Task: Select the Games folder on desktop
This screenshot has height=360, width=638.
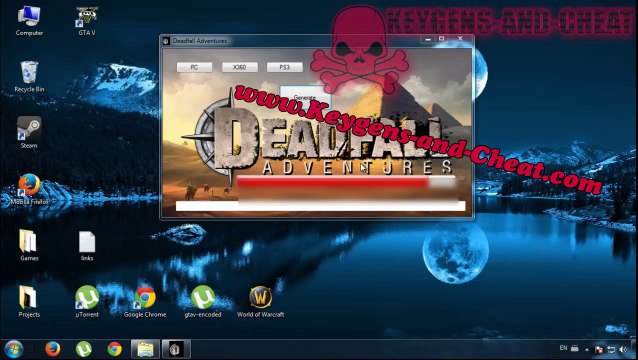Action: pos(29,245)
